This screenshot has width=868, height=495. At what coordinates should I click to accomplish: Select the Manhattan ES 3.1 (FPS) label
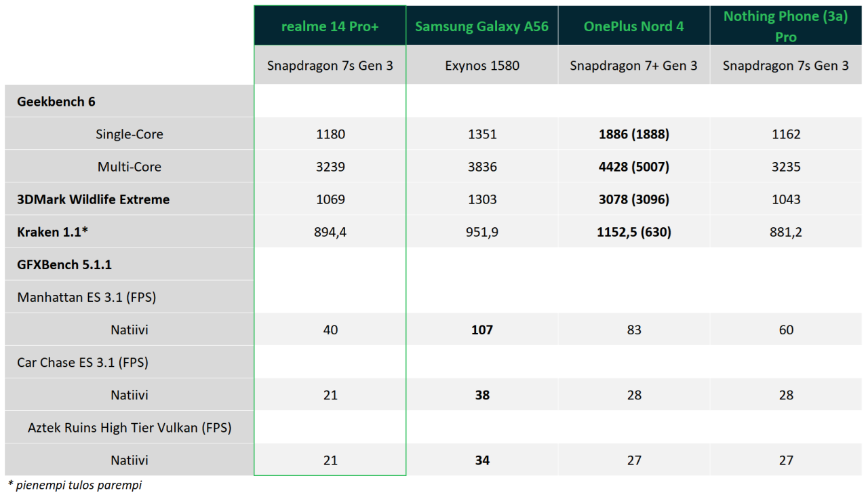click(130, 297)
